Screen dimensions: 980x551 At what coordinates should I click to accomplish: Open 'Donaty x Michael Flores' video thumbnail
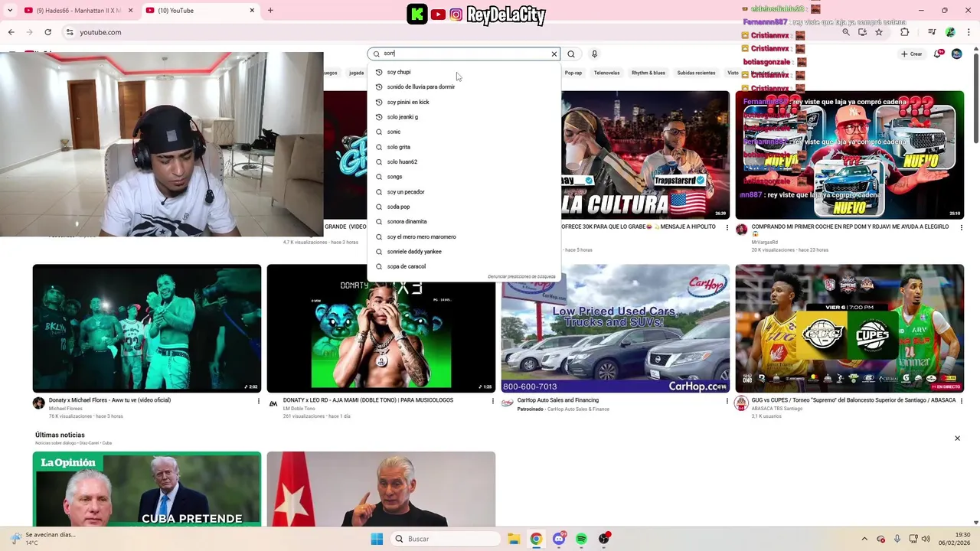(x=147, y=328)
